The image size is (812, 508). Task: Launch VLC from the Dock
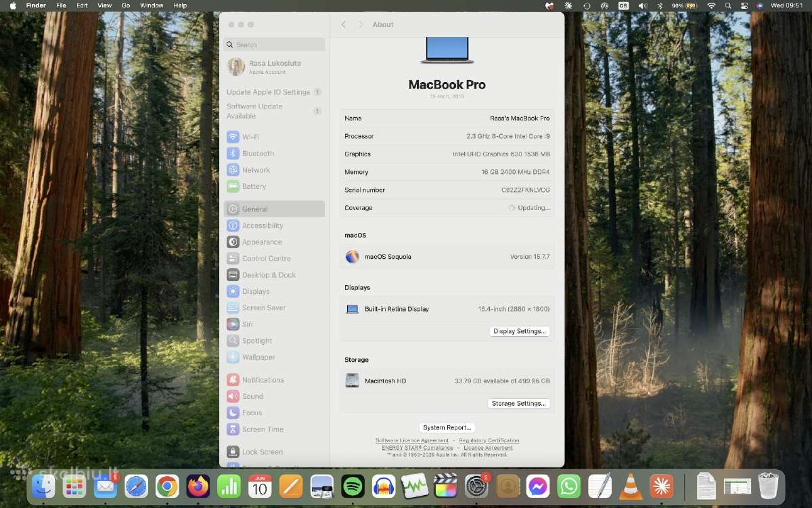tap(631, 486)
